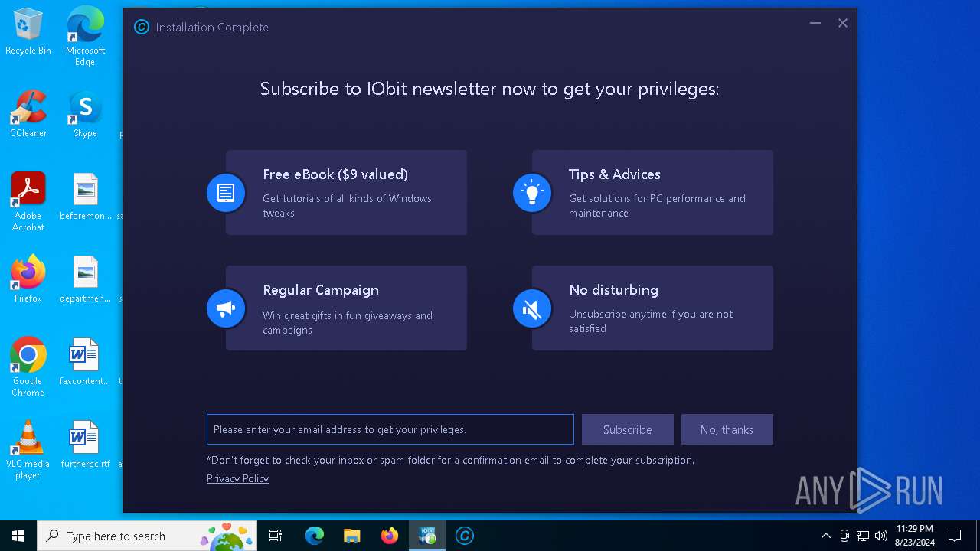Select the departmen image file on desktop

point(85,280)
